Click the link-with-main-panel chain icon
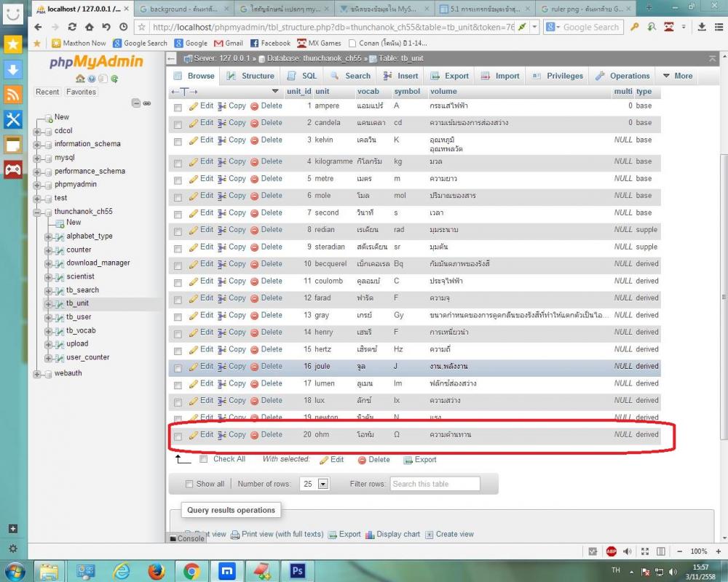This screenshot has height=582, width=728. 147,103
